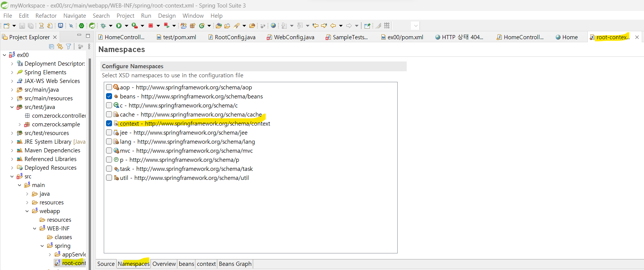Click the Search flashlight toolbar icon
The width and height of the screenshot is (644, 270).
click(237, 26)
